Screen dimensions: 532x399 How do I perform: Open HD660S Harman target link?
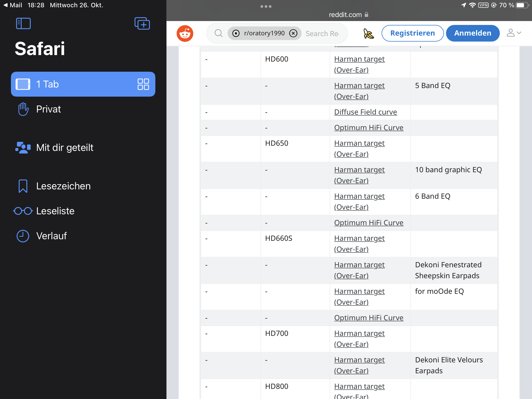359,244
